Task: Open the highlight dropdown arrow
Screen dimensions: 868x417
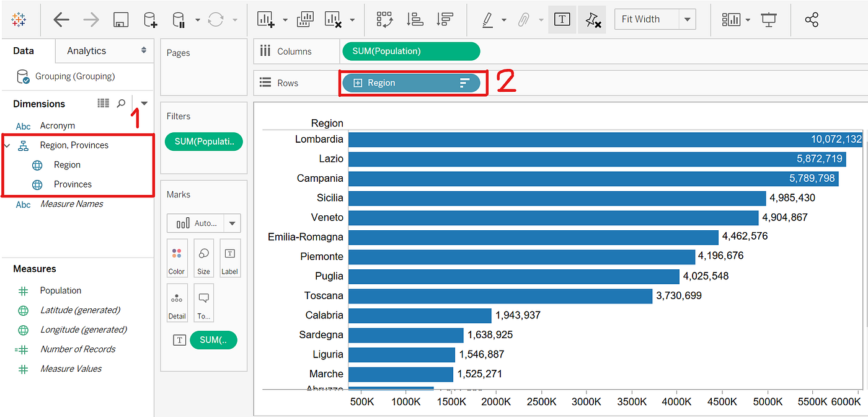Action: click(x=503, y=20)
